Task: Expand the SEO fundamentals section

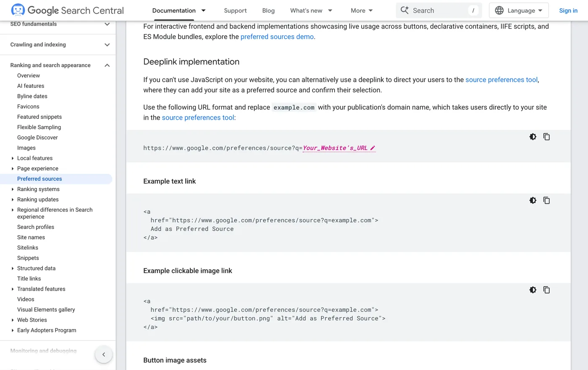Action: [107, 24]
